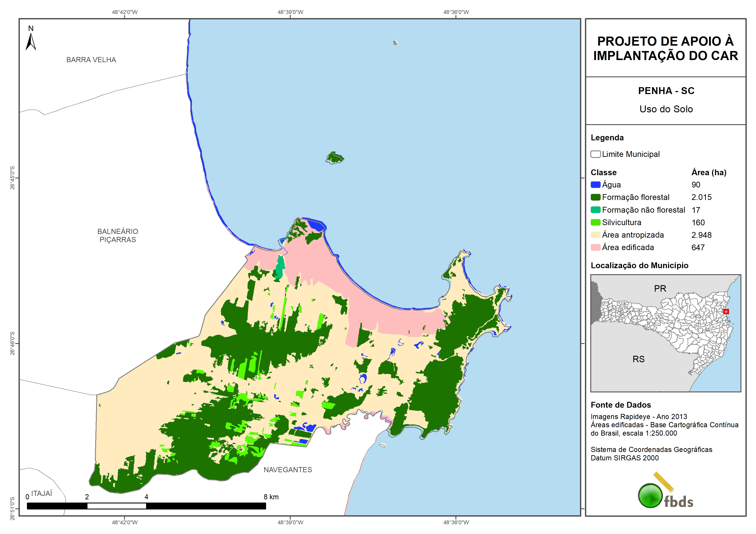Viewport: 756px width, 534px height.
Task: Click the red municipality marker on the inset map
Action: point(726,311)
